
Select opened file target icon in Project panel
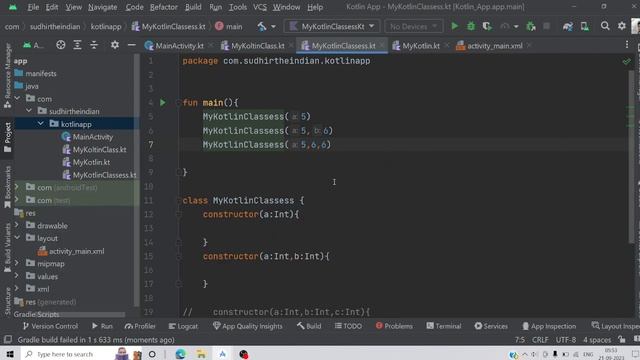60,45
